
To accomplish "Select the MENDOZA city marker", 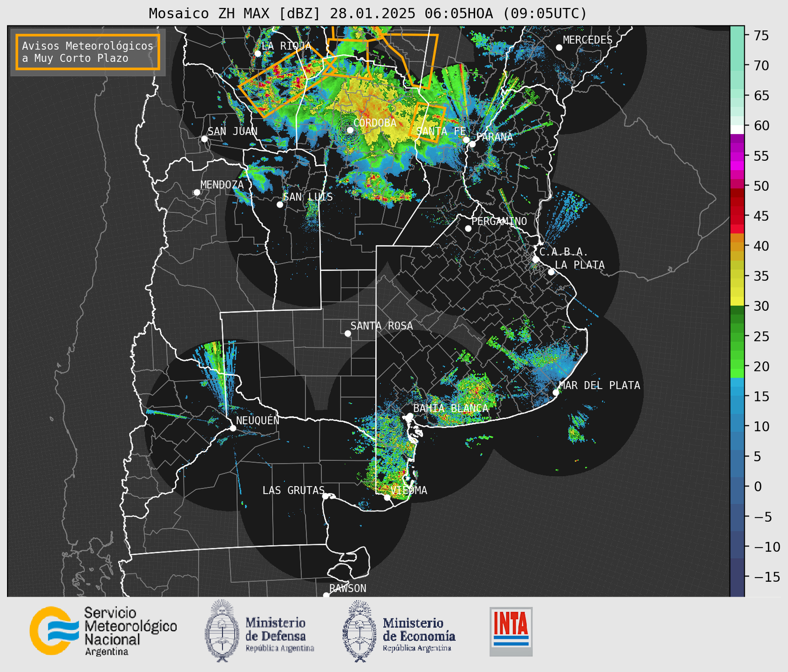I will pyautogui.click(x=197, y=193).
